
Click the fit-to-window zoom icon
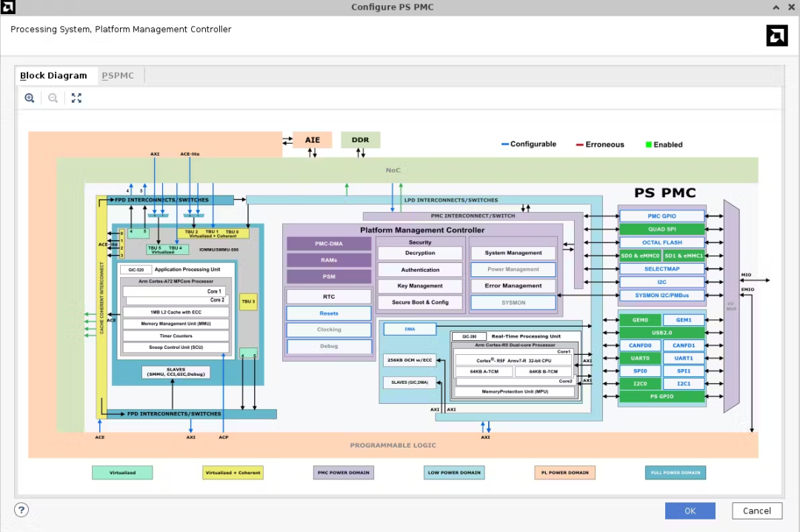(76, 98)
